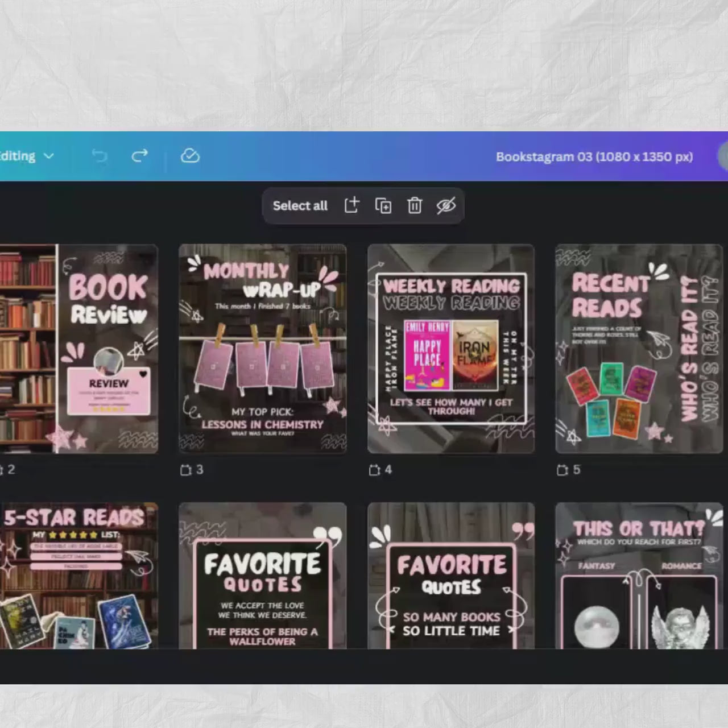Click the cloud save status icon
Viewport: 728px width, 728px height.
190,156
